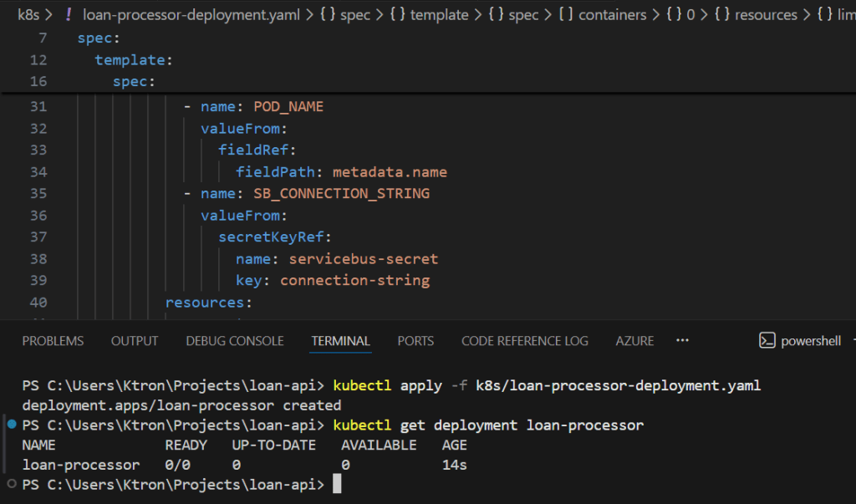Click the PowerShell terminal icon

767,341
